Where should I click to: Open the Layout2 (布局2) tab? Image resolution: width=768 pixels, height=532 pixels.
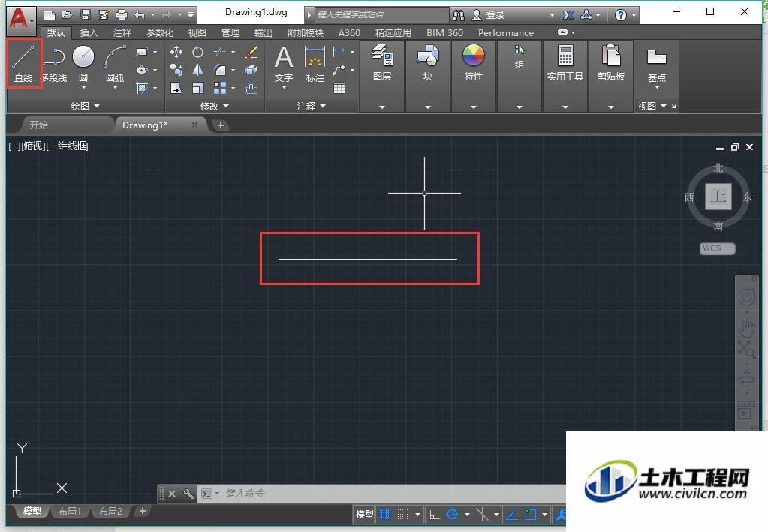point(110,512)
